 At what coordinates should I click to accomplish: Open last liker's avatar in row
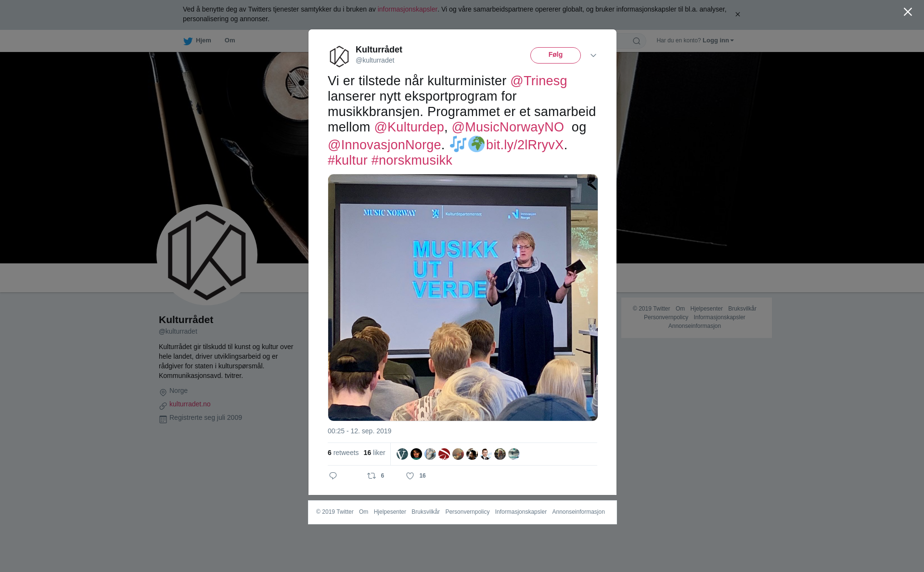click(x=514, y=454)
